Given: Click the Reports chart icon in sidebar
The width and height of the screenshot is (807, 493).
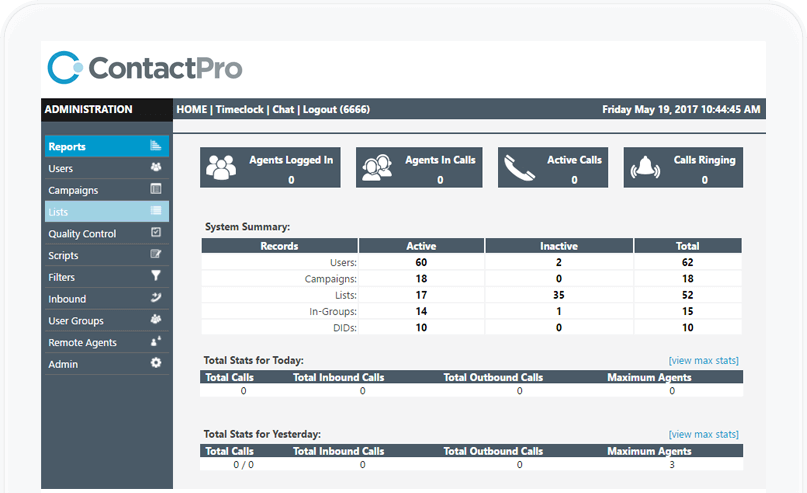Looking at the screenshot, I should pyautogui.click(x=155, y=146).
